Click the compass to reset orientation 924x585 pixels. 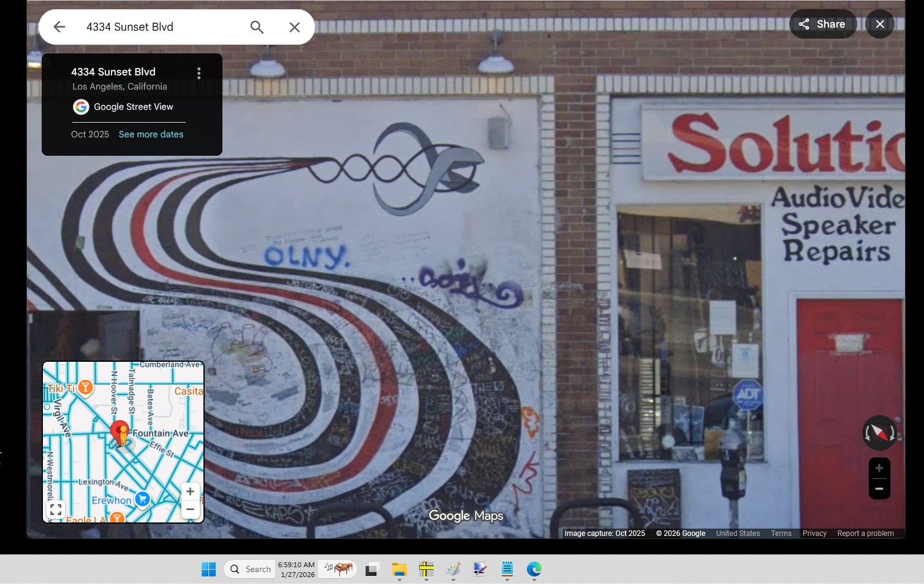click(879, 433)
